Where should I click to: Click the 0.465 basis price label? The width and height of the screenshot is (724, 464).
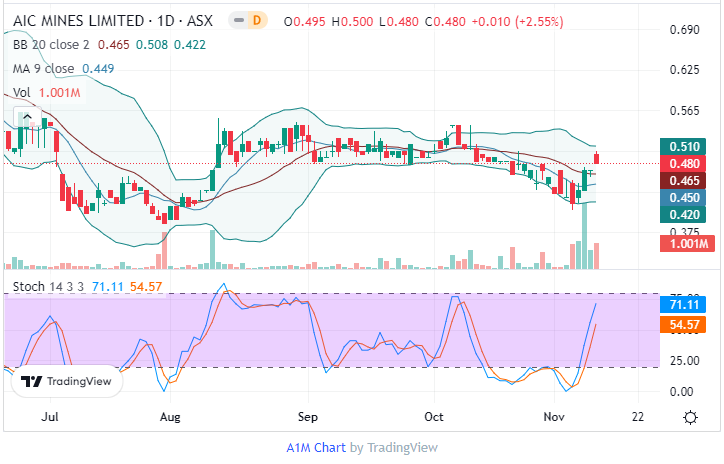[683, 181]
